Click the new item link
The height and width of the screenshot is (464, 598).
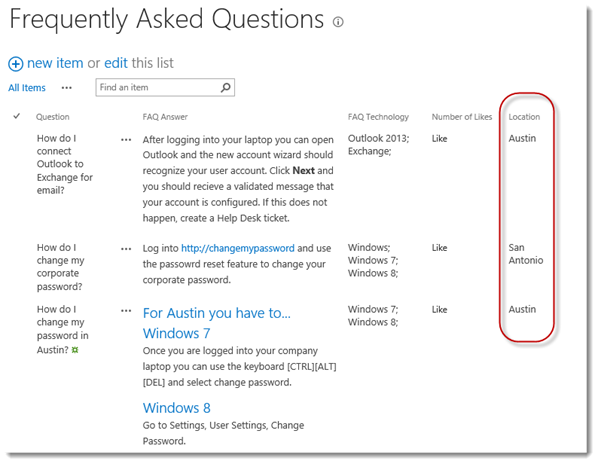pyautogui.click(x=55, y=63)
